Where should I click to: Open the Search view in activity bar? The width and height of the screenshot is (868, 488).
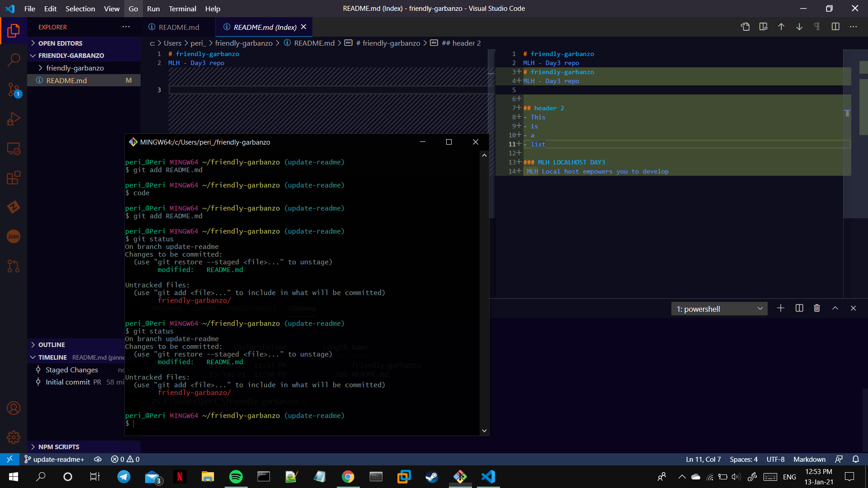(x=14, y=60)
